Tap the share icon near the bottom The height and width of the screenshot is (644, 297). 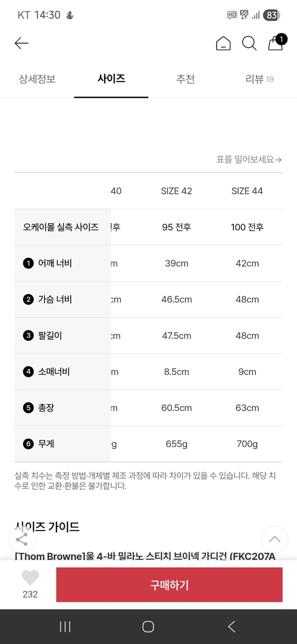[x=22, y=539]
